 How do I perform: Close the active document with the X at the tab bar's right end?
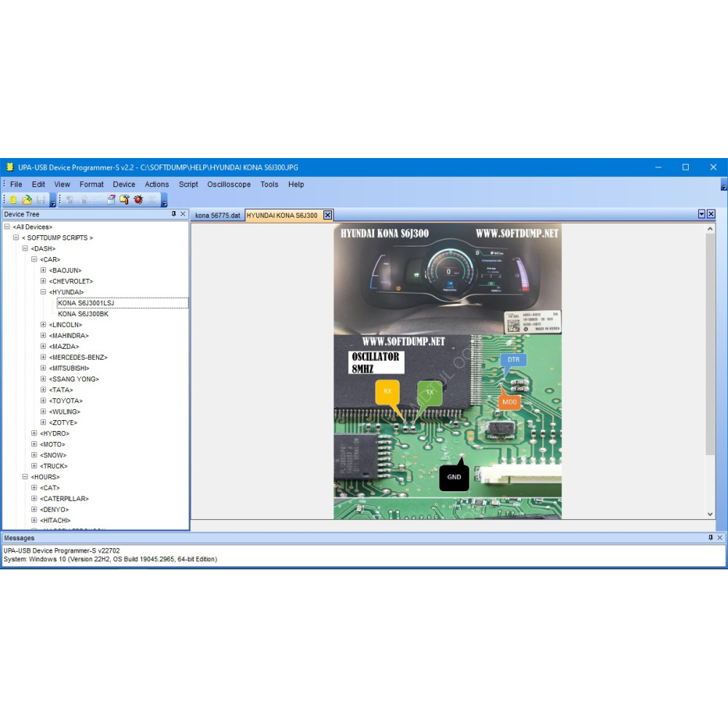pyautogui.click(x=711, y=214)
